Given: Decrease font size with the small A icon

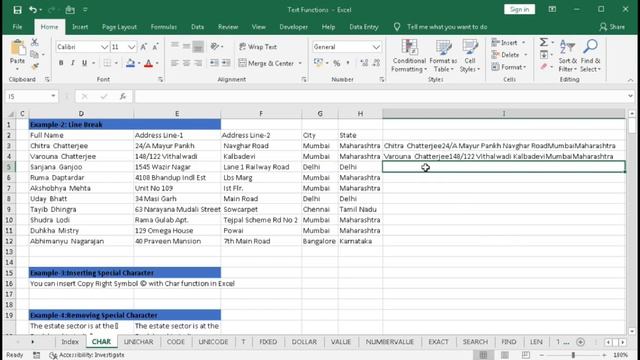Looking at the screenshot, I should point(156,47).
